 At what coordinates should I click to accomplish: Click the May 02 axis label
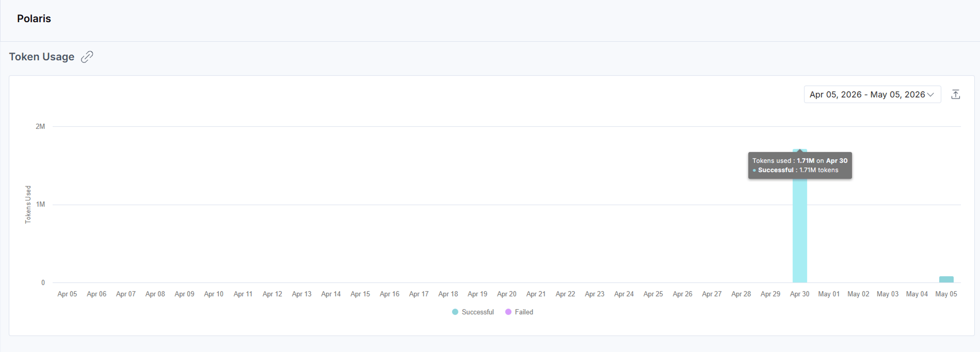pyautogui.click(x=858, y=294)
